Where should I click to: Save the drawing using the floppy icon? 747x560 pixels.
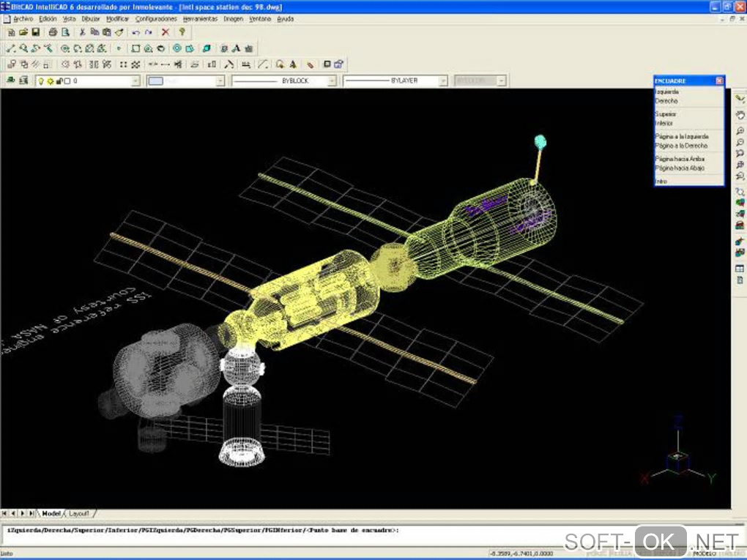tap(36, 32)
